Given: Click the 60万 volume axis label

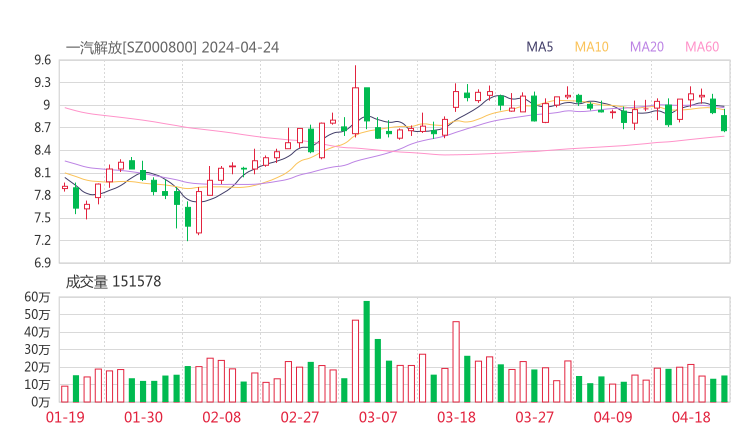Looking at the screenshot, I should click(37, 297).
